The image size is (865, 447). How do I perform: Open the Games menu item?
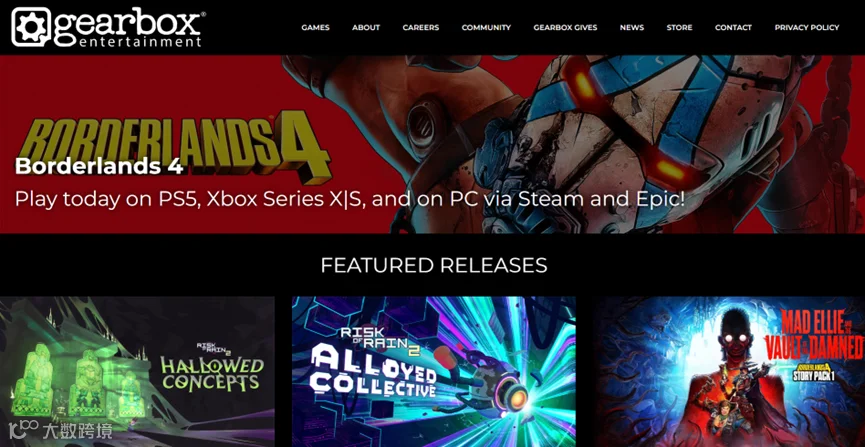click(x=316, y=27)
